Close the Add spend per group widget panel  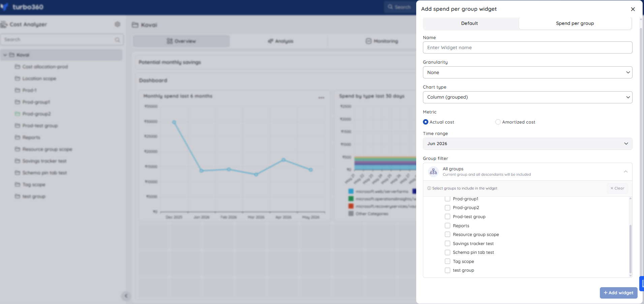click(633, 9)
